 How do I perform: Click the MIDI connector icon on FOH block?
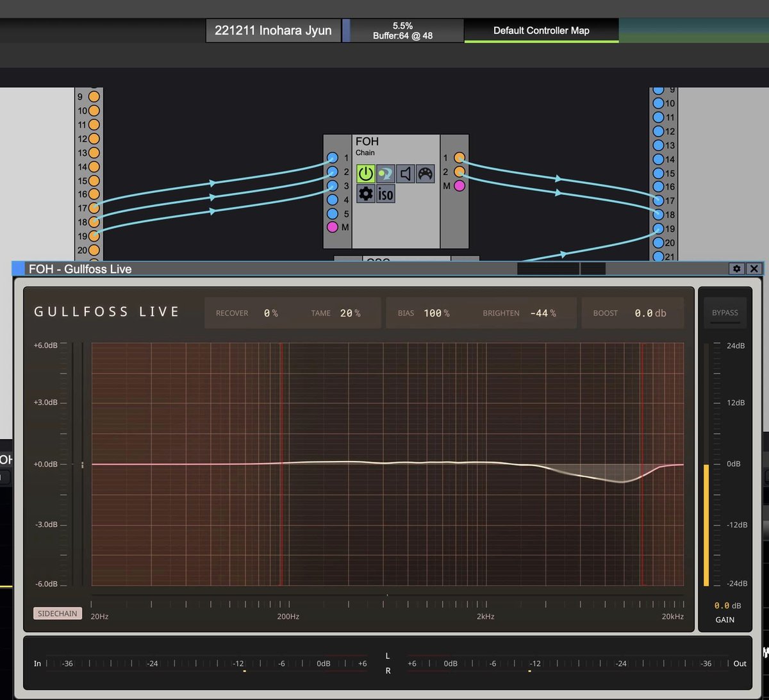(425, 173)
